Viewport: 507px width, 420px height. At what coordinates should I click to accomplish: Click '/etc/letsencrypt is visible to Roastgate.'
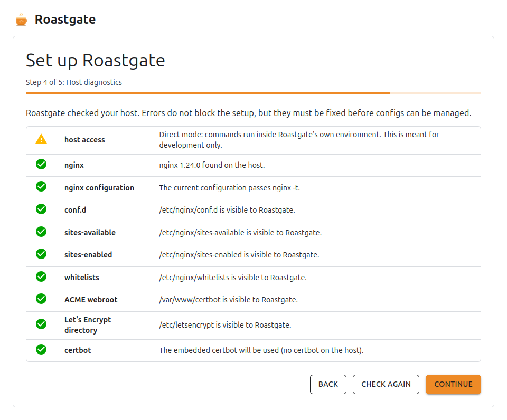click(x=225, y=325)
